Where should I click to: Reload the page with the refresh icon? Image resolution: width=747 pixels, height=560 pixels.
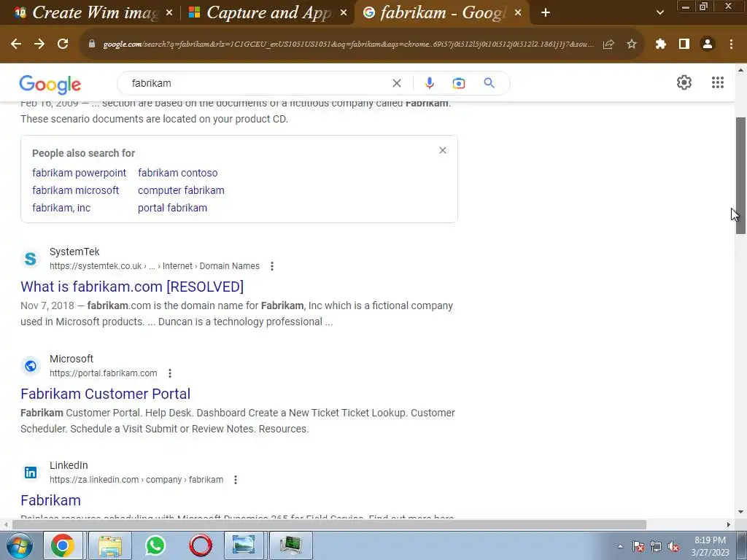pos(63,44)
